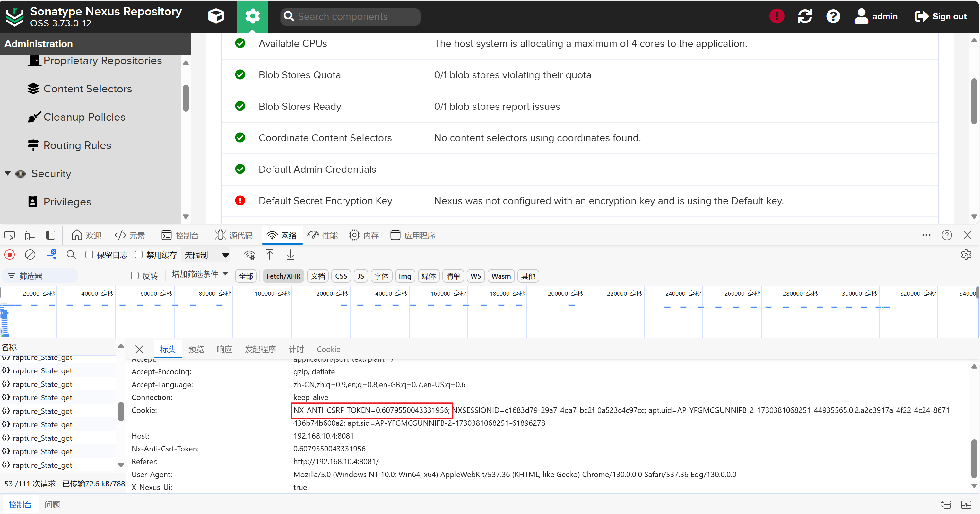Click the memory panel icon in DevTools
This screenshot has width=980, height=514.
(x=355, y=235)
